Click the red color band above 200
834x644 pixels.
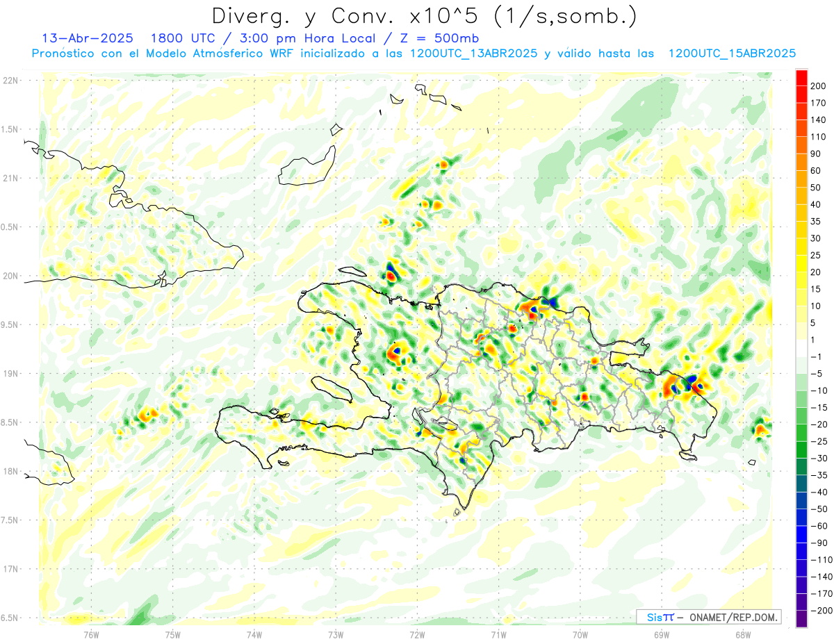click(802, 76)
